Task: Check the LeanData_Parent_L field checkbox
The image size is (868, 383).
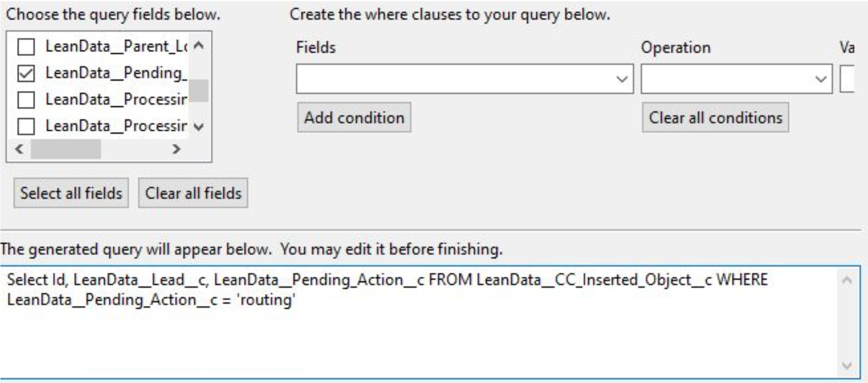Action: click(26, 47)
